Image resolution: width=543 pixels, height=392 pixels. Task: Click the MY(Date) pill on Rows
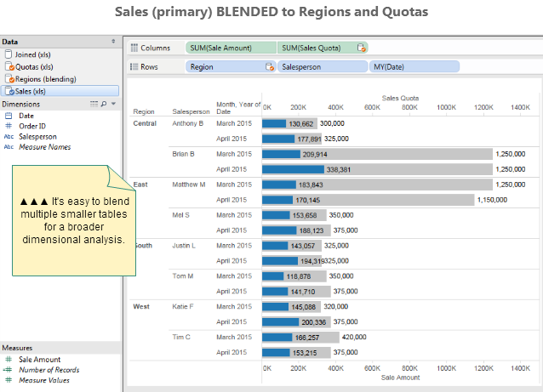pos(413,65)
